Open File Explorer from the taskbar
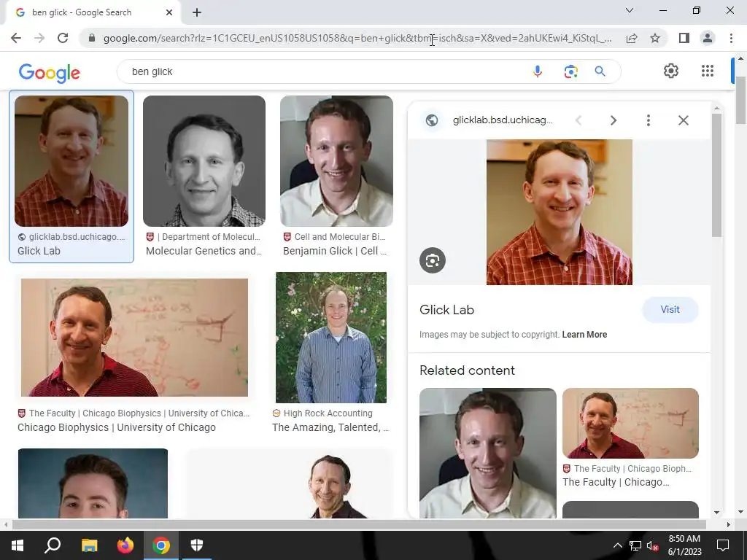This screenshot has height=560, width=747. point(89,545)
